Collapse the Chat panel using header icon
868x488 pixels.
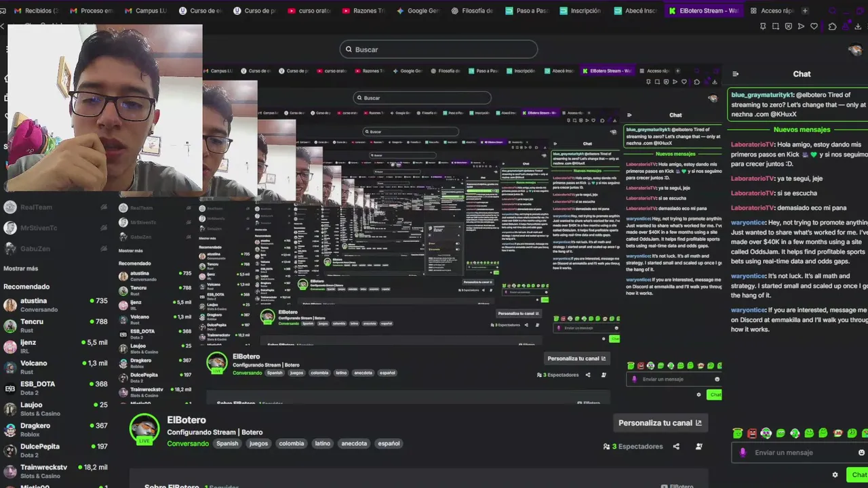[736, 74]
